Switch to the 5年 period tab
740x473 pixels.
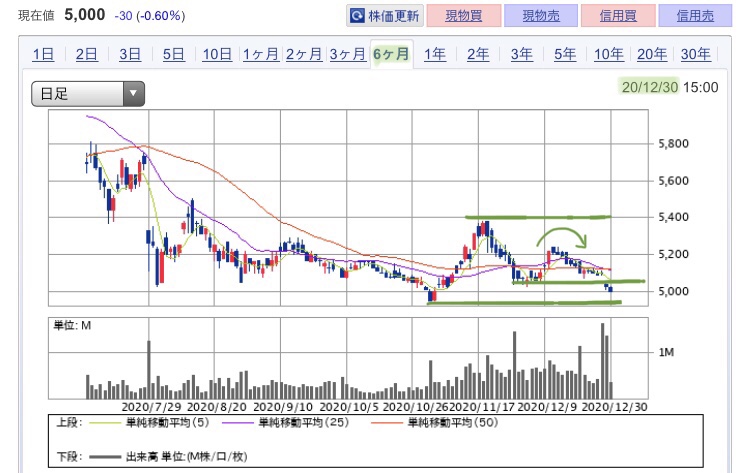(x=565, y=54)
